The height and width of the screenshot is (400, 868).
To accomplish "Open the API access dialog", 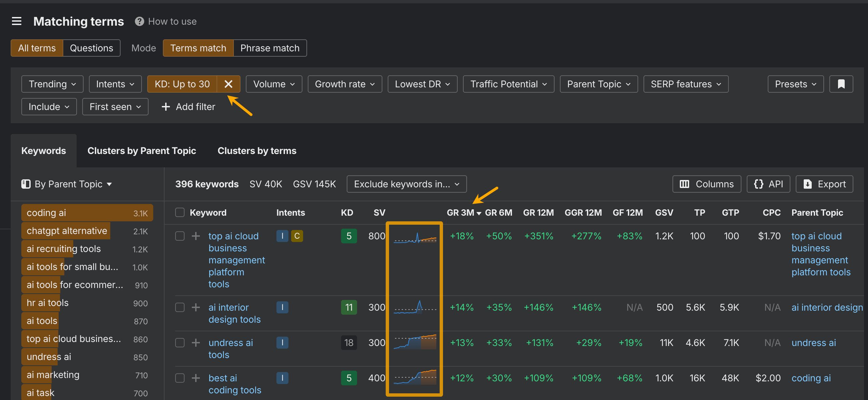I will pos(768,184).
